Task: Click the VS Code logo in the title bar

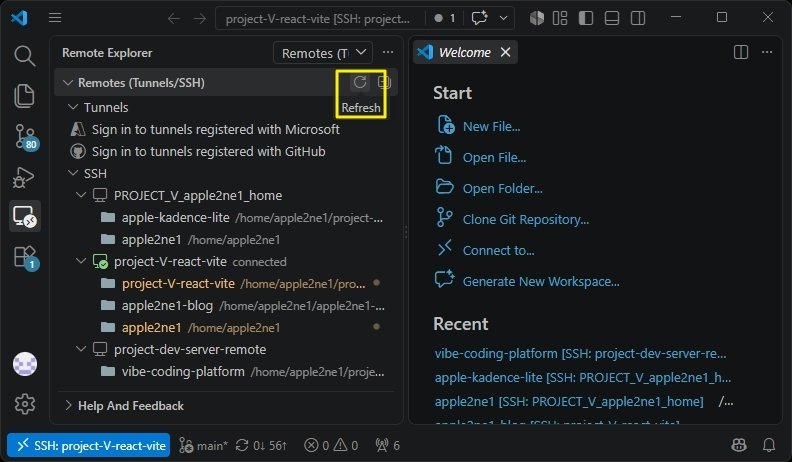Action: point(19,18)
